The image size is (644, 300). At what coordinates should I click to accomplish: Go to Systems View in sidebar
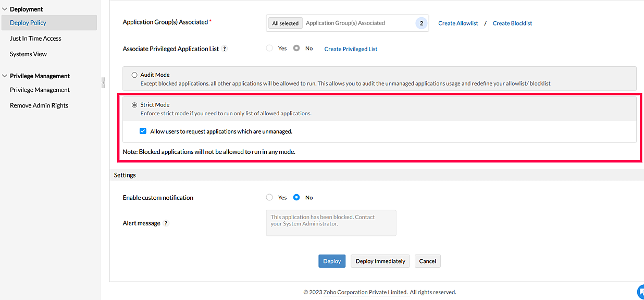(28, 54)
